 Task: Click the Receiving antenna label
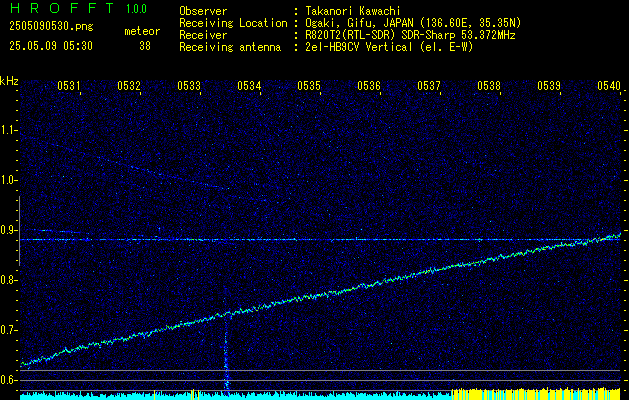[230, 47]
